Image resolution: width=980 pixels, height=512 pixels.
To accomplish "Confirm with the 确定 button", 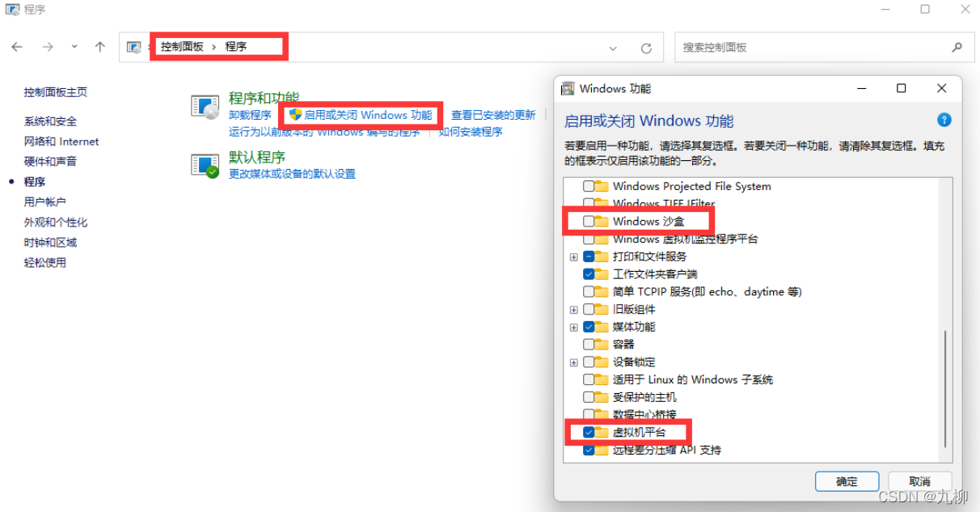I will coord(847,481).
